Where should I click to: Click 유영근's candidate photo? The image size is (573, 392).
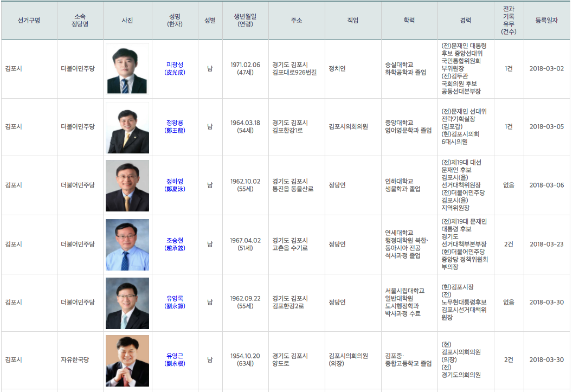(x=127, y=361)
